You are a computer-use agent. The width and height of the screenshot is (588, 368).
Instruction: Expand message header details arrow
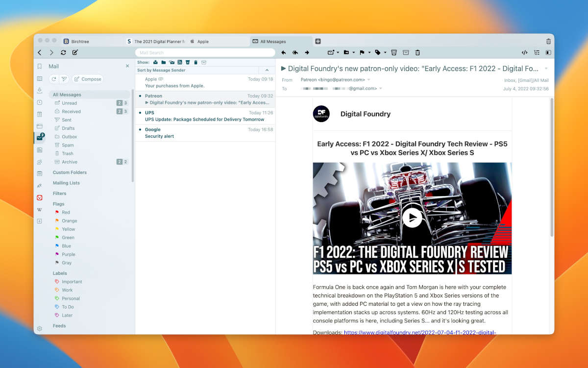pos(546,69)
